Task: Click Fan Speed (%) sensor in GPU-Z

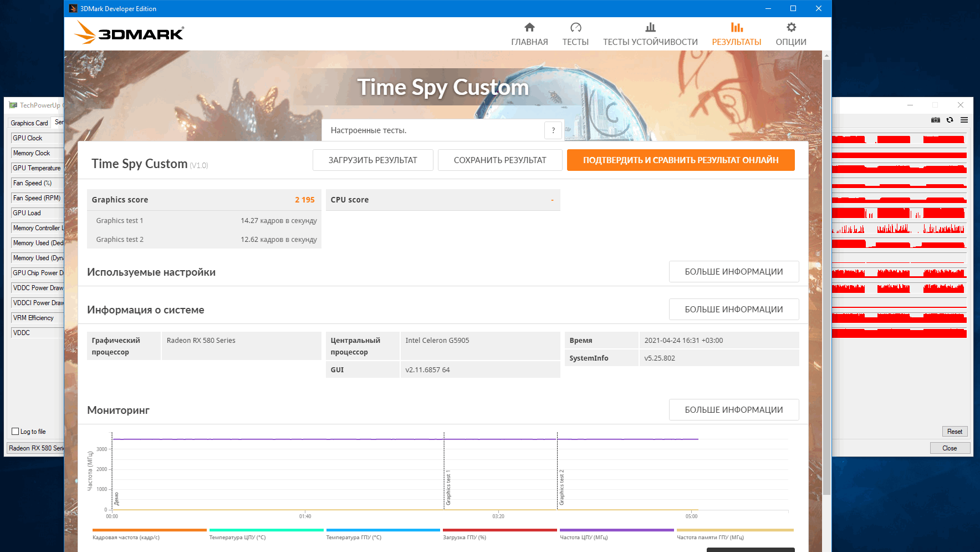Action: 37,183
